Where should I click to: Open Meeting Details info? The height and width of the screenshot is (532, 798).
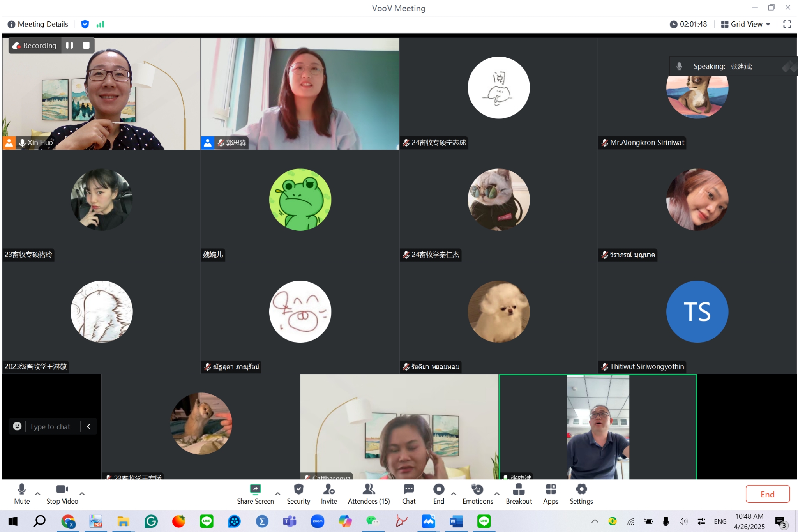(38, 24)
